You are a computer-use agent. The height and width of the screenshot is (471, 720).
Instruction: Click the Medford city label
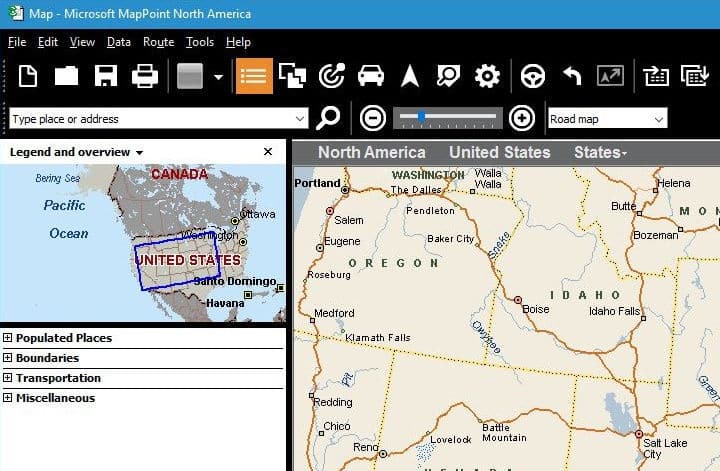coord(334,313)
